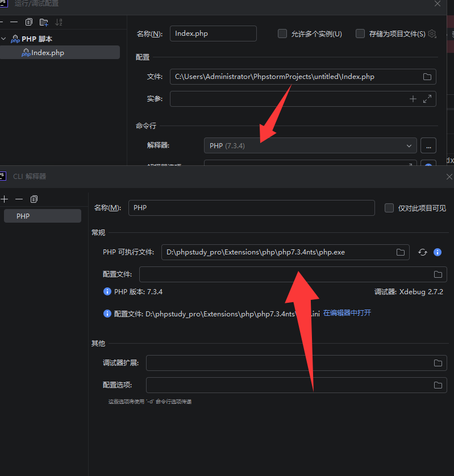
Task: Open the PHP (7.3.4) interpreter dropdown
Action: coord(310,146)
